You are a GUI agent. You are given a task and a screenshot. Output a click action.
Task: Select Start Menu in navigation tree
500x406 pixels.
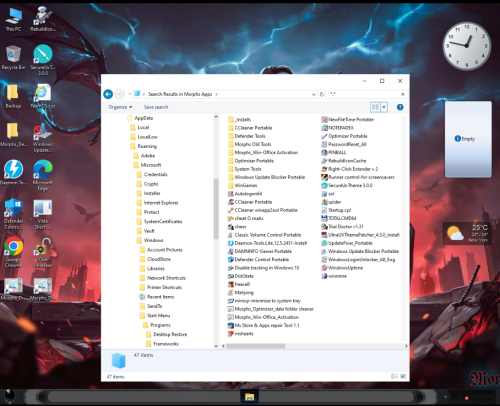click(x=155, y=316)
